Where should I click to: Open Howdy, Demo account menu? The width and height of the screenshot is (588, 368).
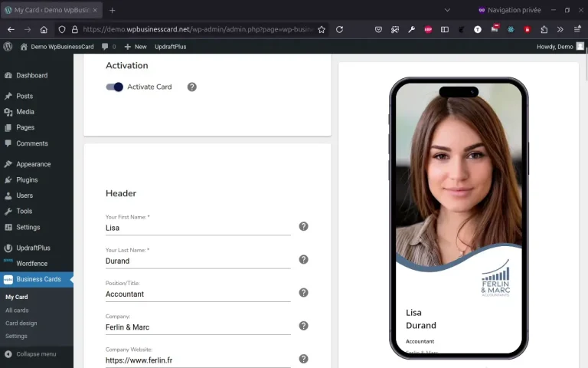click(x=560, y=47)
